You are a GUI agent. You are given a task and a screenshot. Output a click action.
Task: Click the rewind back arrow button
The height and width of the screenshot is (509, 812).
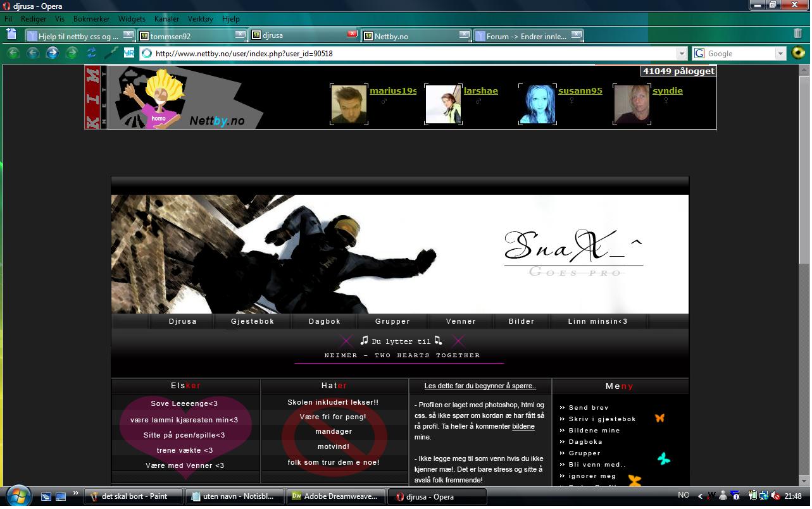(x=13, y=53)
